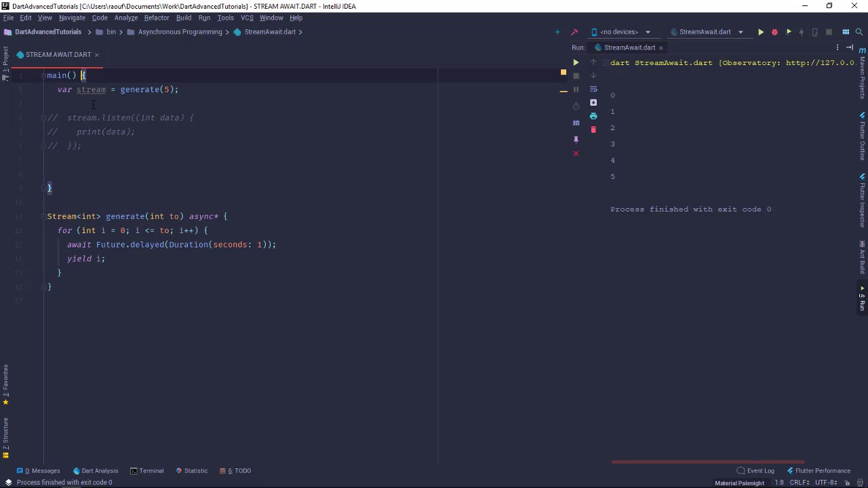The height and width of the screenshot is (488, 868).
Task: Open the VCS menu
Action: [247, 18]
